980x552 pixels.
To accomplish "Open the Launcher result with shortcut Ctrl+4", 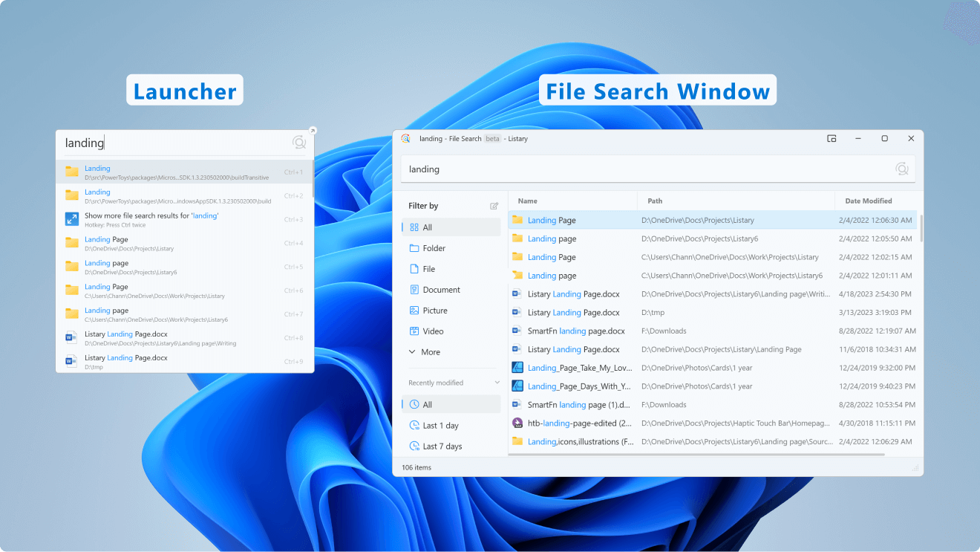I will [x=184, y=243].
